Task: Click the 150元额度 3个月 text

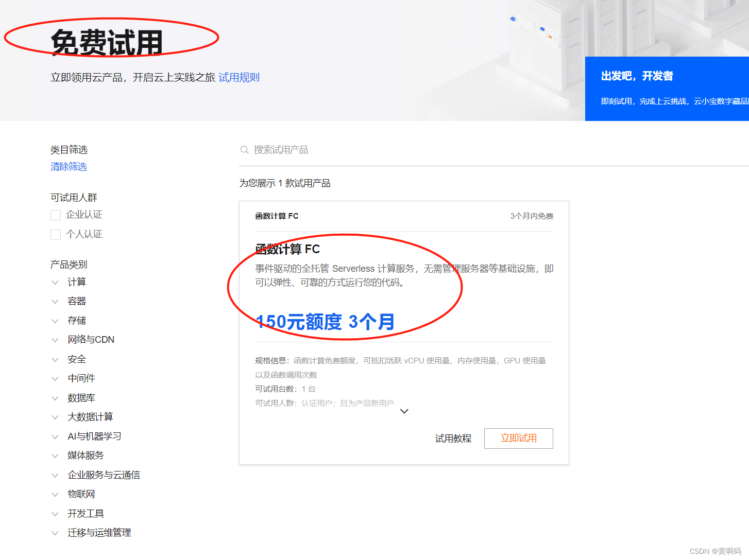Action: click(x=325, y=322)
